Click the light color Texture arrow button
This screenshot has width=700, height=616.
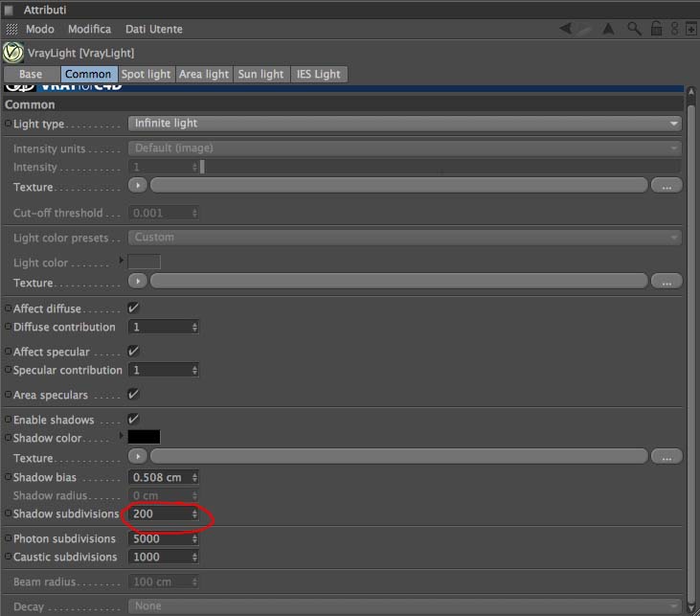[138, 281]
